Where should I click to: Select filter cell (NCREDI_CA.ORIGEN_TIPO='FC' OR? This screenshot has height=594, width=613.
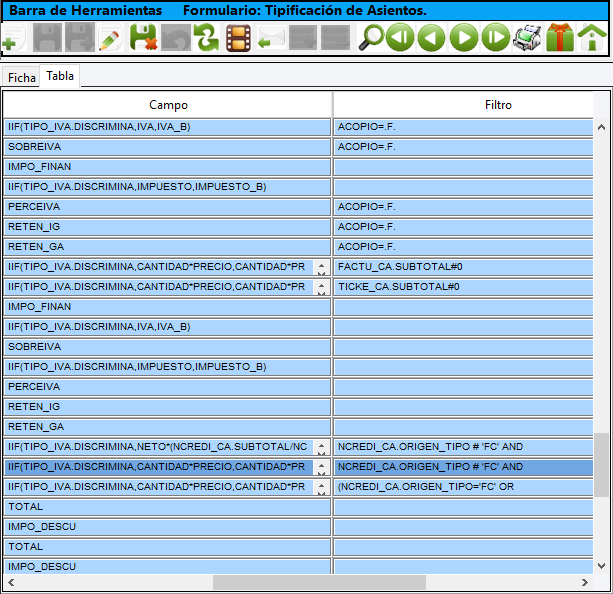[463, 487]
